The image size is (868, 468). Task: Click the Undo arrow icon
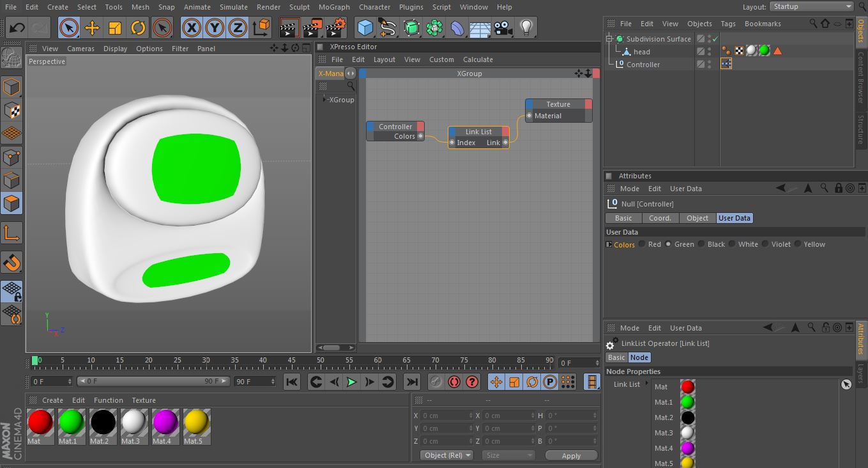pos(17,28)
